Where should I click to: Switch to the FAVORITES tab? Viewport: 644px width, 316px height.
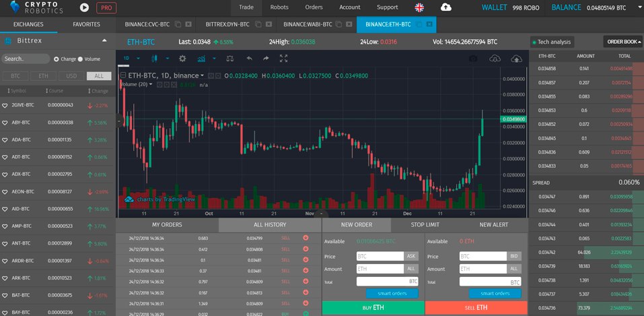tap(86, 24)
